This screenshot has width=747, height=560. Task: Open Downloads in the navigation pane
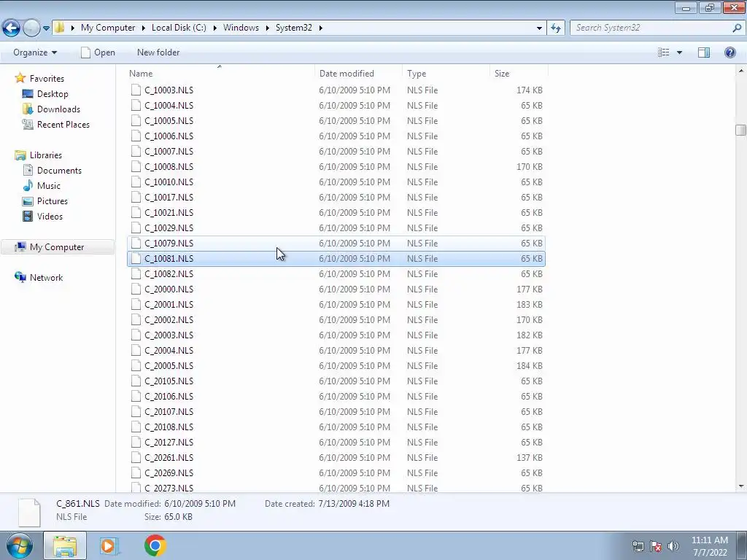58,109
